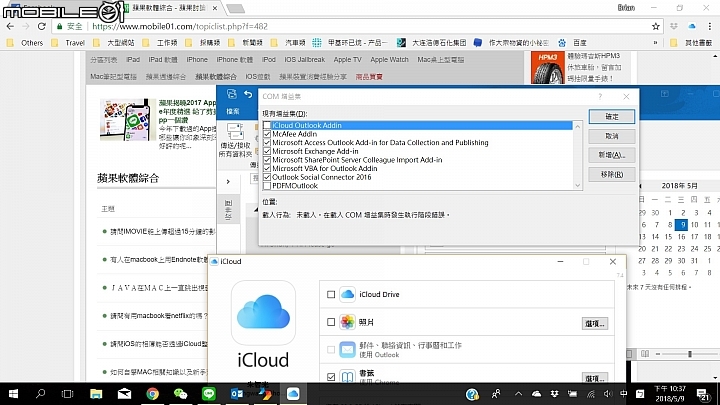Open the Outlook 檔案 file tab
The width and height of the screenshot is (720, 405).
click(233, 112)
